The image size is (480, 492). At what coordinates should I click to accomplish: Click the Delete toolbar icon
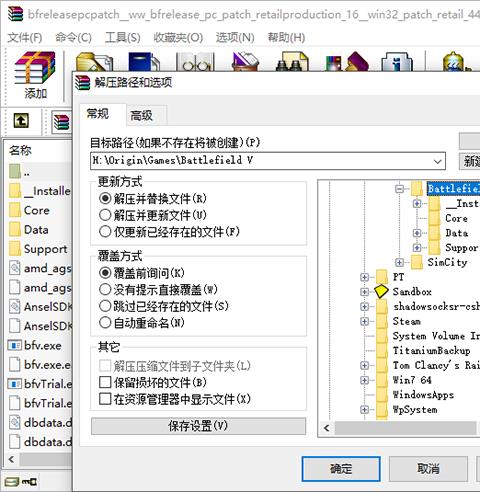point(246,61)
